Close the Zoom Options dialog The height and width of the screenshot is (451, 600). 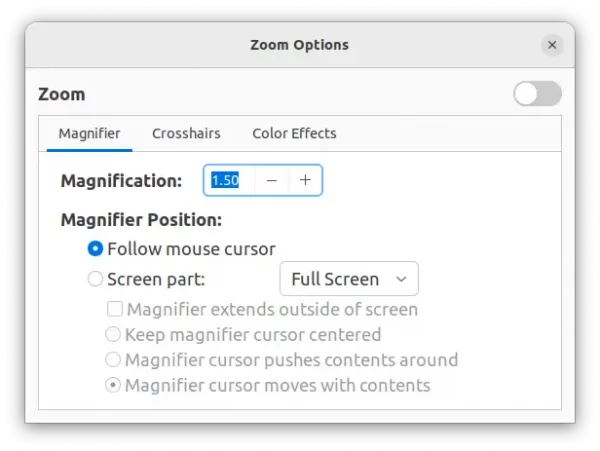[x=552, y=45]
